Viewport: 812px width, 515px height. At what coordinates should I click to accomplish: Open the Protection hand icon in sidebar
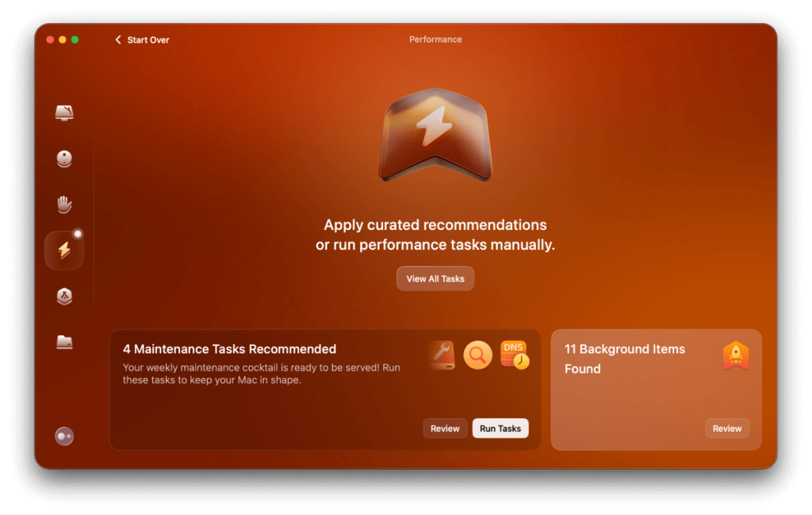[64, 204]
